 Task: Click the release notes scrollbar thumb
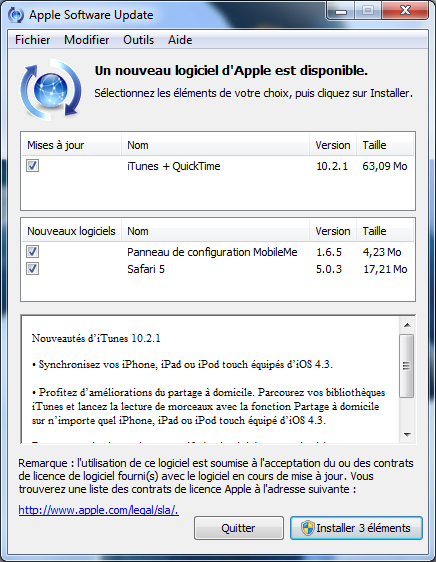407,366
